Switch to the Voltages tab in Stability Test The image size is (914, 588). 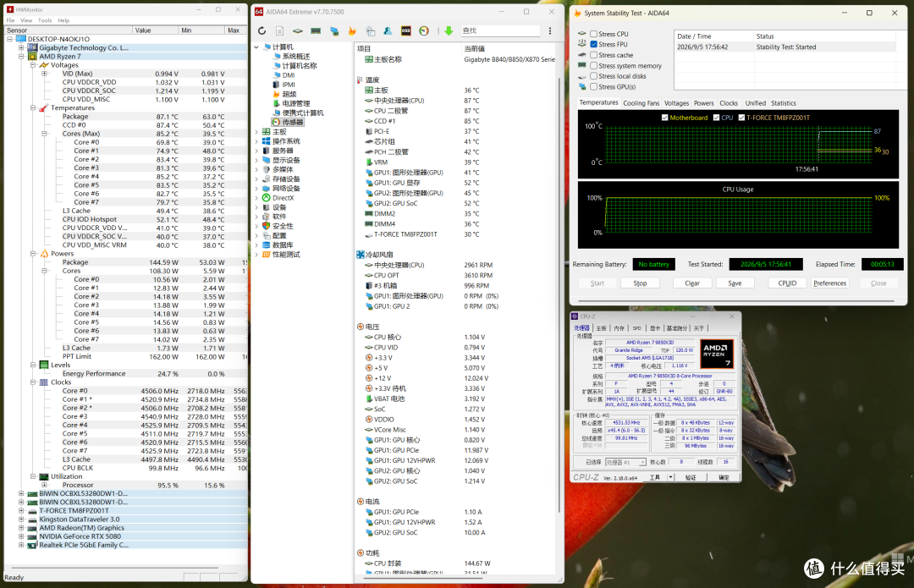[676, 103]
